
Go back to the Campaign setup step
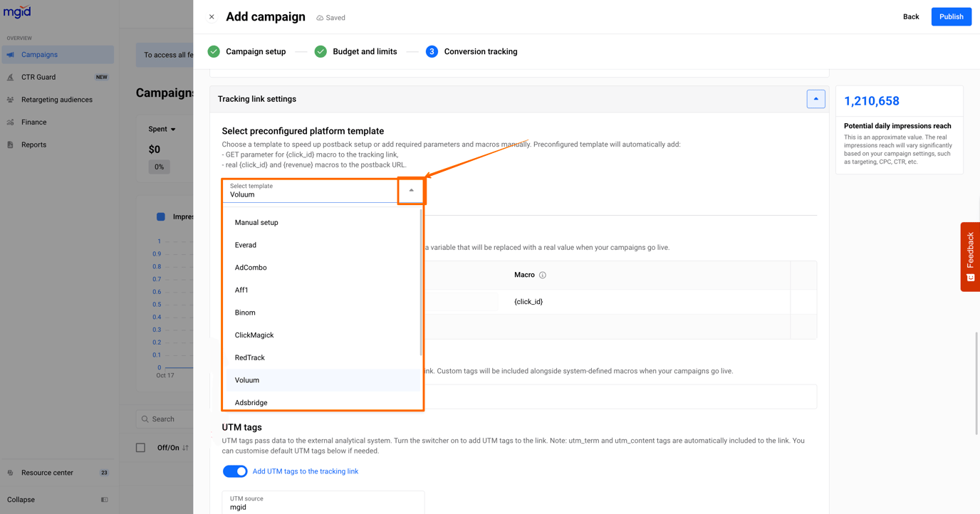point(256,51)
